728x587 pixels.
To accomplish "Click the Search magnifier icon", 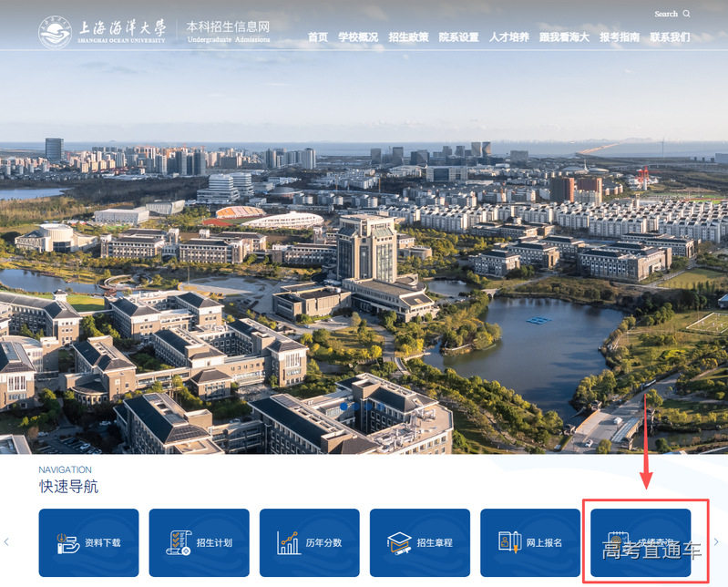I will tap(686, 14).
